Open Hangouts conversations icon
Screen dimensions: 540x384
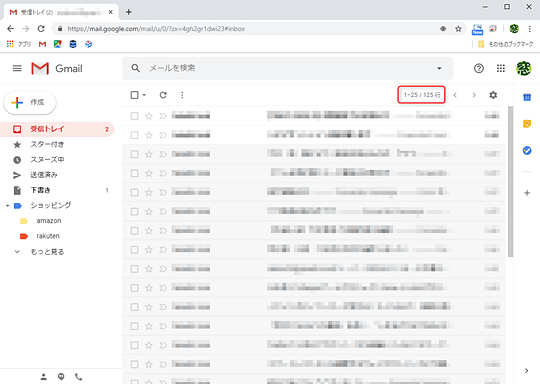(x=61, y=377)
